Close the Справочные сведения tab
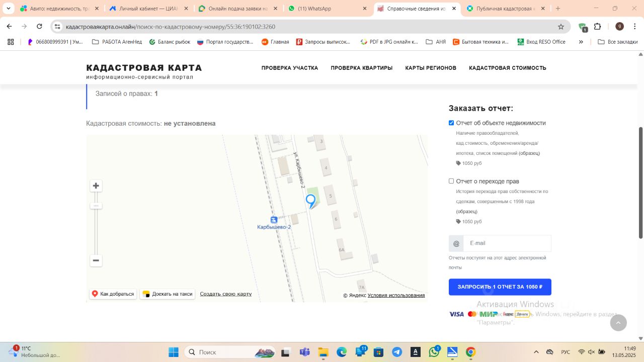 click(x=454, y=9)
